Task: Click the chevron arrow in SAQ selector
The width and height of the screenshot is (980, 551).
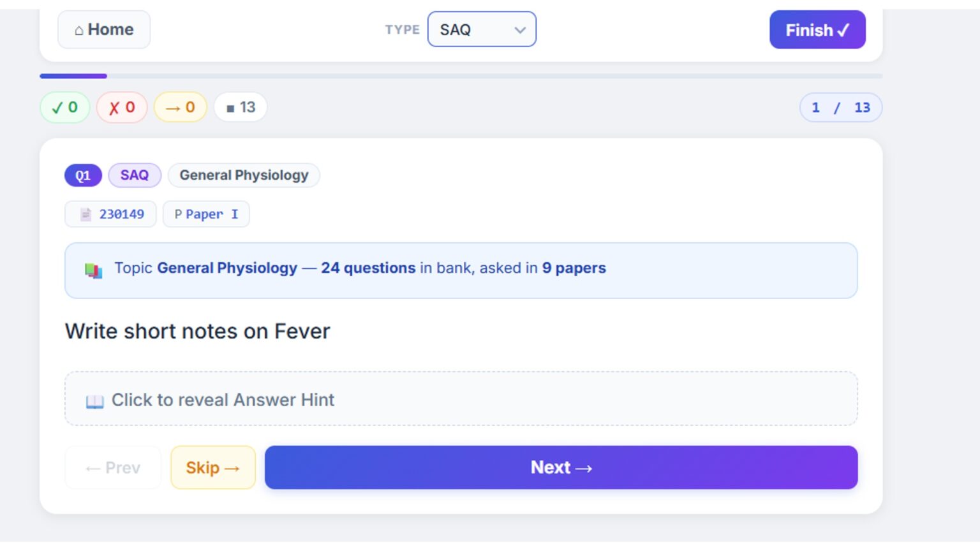Action: [520, 30]
